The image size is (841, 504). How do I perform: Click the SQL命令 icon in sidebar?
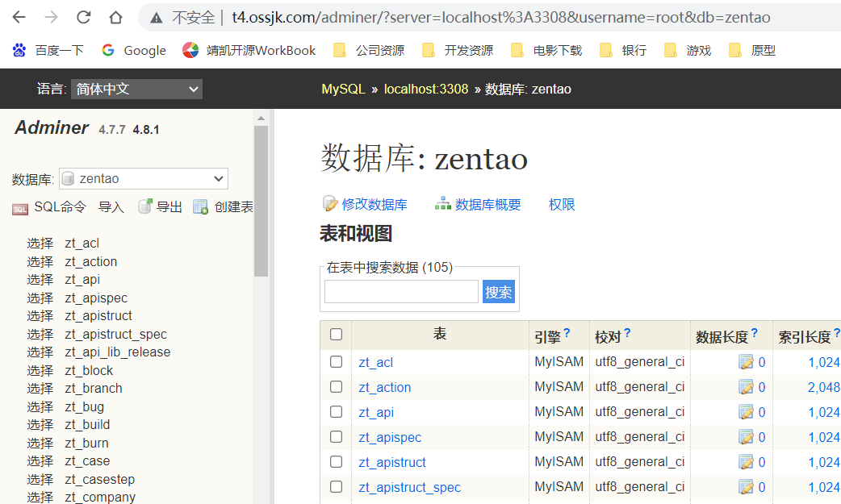tap(20, 208)
